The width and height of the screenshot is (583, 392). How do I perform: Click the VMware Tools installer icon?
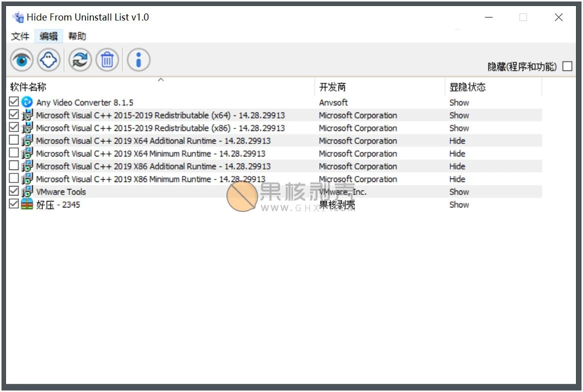[x=27, y=191]
